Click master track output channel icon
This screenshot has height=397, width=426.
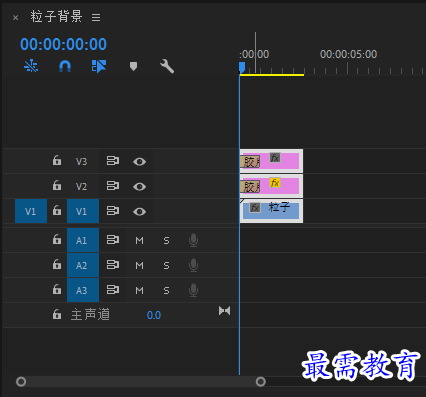(224, 311)
